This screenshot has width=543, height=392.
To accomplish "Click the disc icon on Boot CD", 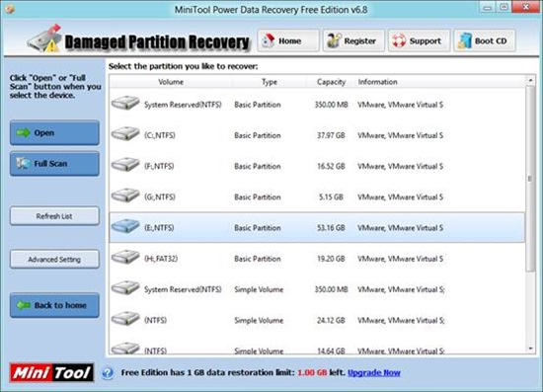I will click(465, 40).
